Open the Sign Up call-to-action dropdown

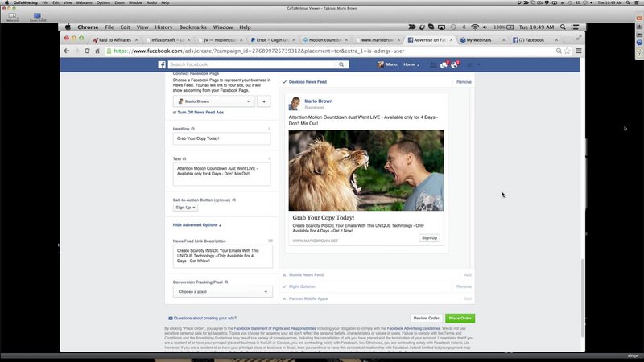click(x=185, y=208)
